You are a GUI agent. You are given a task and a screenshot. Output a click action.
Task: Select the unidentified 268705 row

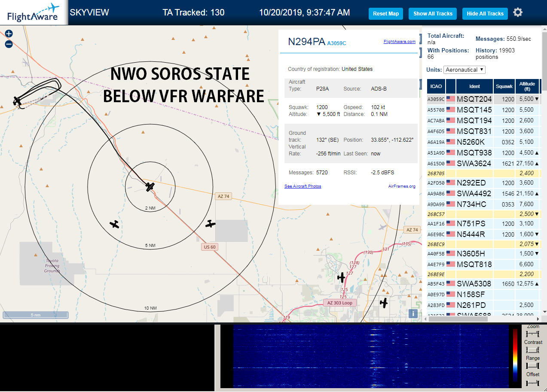coord(483,173)
